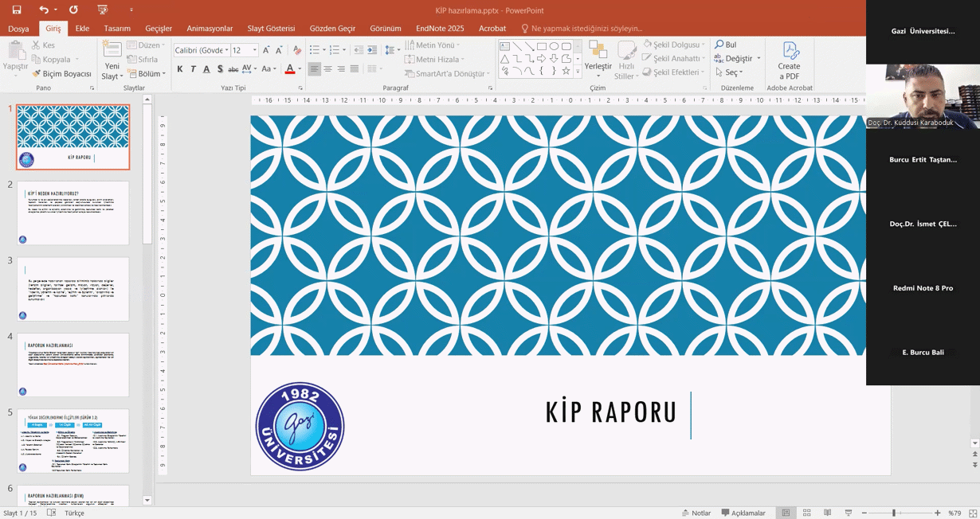The width and height of the screenshot is (980, 519).
Task: Redo the last action
Action: (x=73, y=10)
